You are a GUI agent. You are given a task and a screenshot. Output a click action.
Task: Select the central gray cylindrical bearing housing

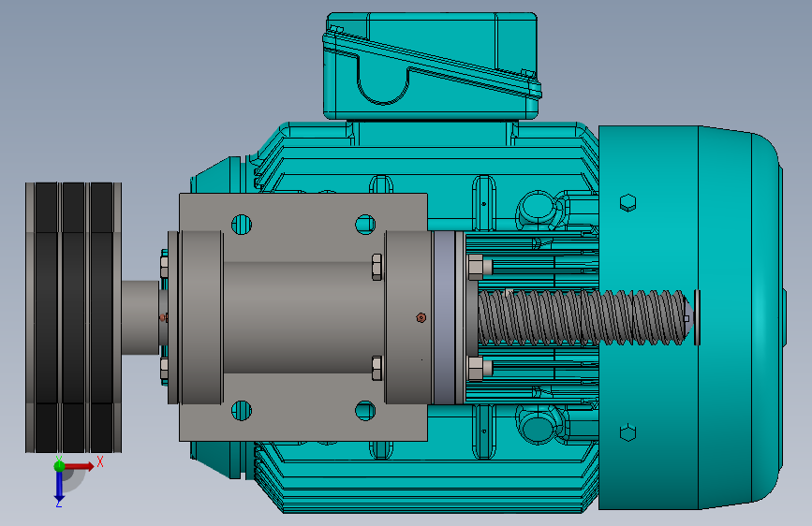tap(304, 317)
